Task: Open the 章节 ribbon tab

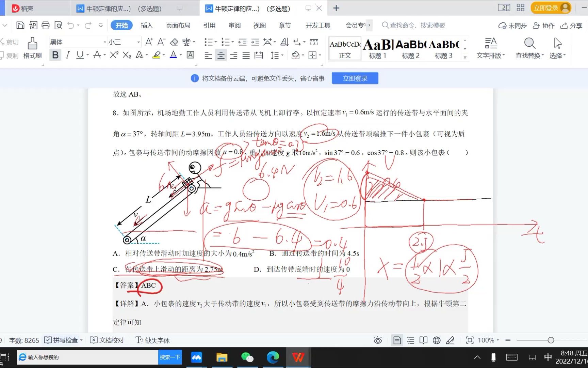Action: tap(284, 25)
